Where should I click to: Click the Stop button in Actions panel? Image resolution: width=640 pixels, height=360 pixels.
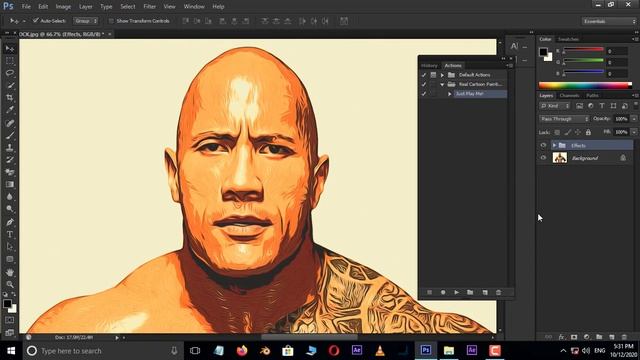[429, 292]
